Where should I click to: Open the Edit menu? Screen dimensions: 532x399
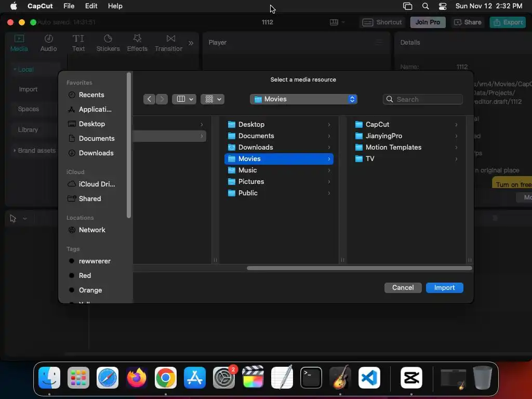coord(91,6)
